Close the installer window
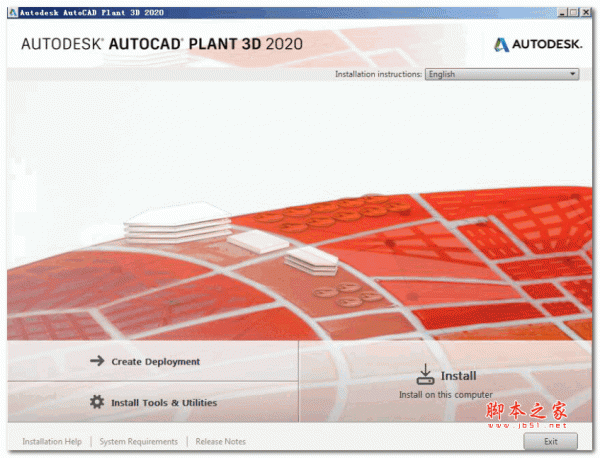This screenshot has width=600, height=458. tap(585, 12)
